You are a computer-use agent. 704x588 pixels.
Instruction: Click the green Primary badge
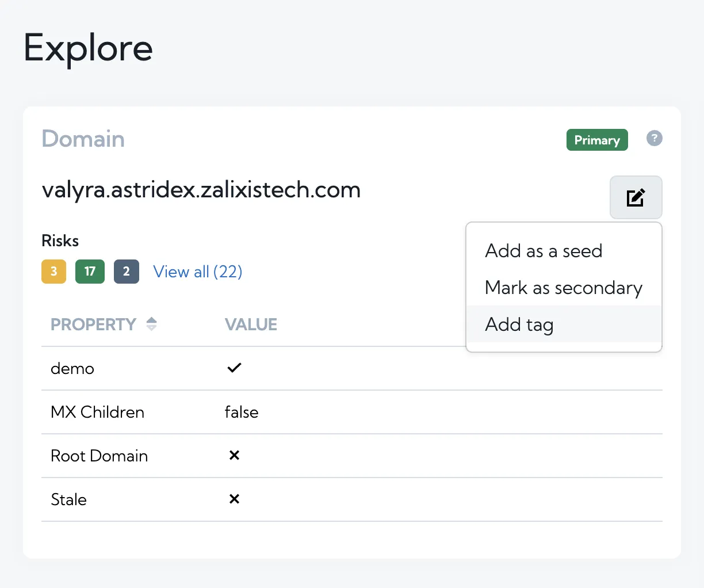point(597,140)
